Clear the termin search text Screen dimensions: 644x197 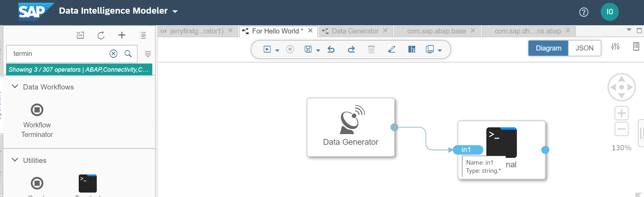[113, 54]
